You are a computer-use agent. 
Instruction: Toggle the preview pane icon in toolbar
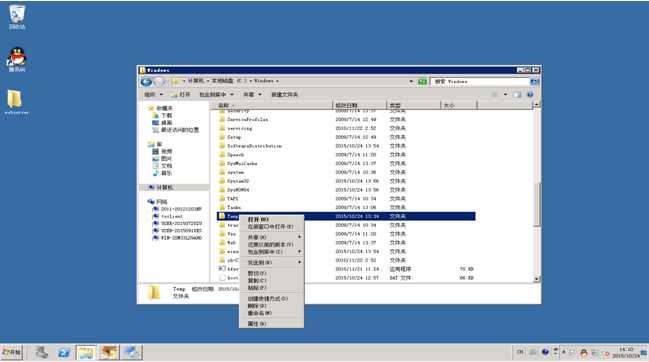(x=517, y=95)
